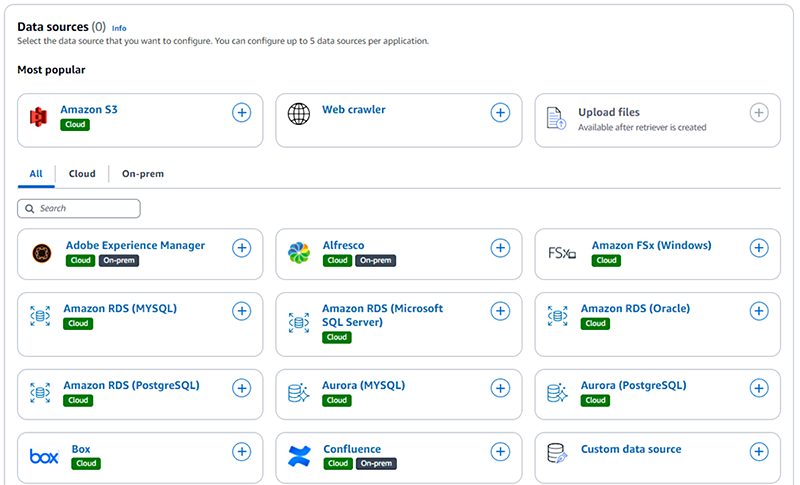Click the Alfresco plus icon
Screen dimensions: 800x485
point(501,248)
